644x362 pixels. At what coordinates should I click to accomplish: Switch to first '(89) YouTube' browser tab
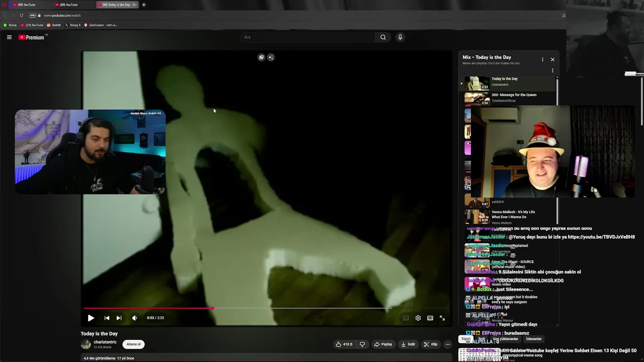(30, 5)
